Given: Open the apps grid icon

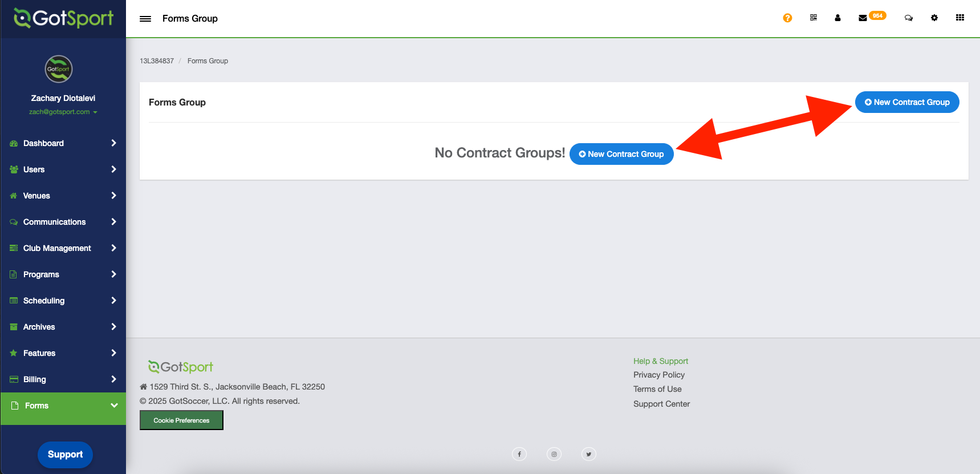Looking at the screenshot, I should point(960,18).
